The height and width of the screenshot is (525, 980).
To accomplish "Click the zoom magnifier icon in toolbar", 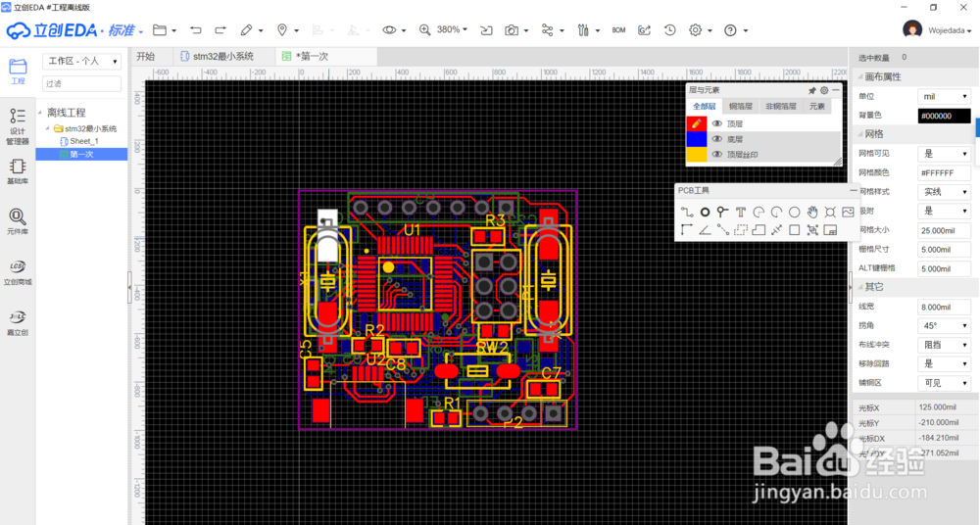I will click(425, 30).
